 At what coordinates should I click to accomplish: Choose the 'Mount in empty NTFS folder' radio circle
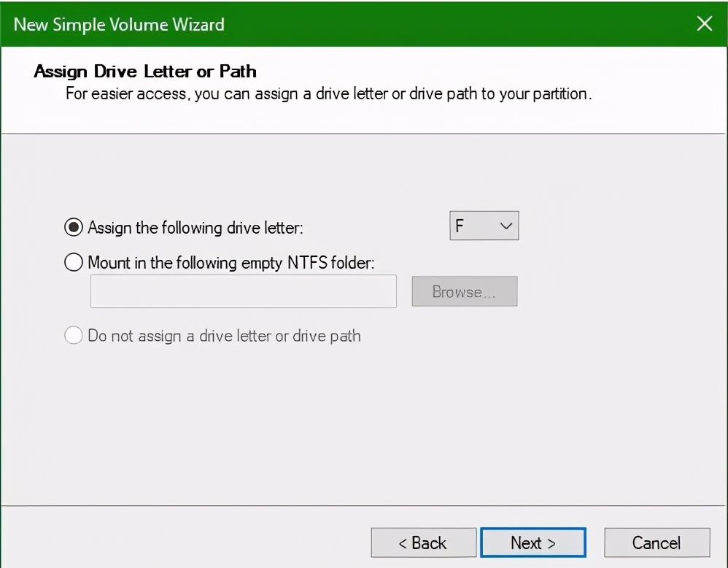click(x=74, y=262)
